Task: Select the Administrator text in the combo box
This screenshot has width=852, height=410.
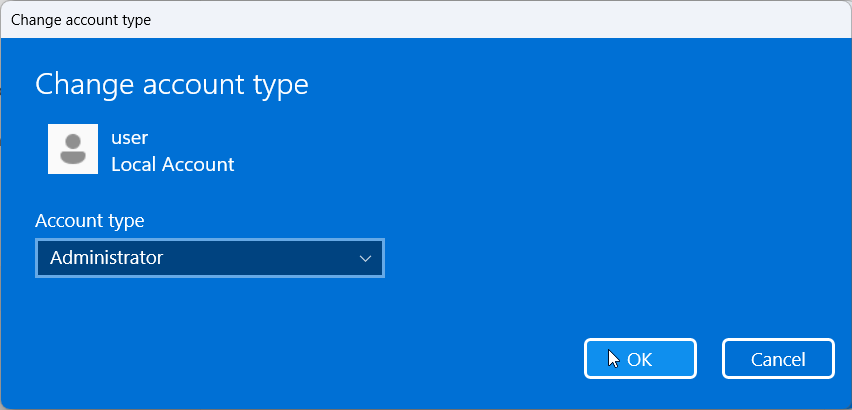Action: (106, 258)
